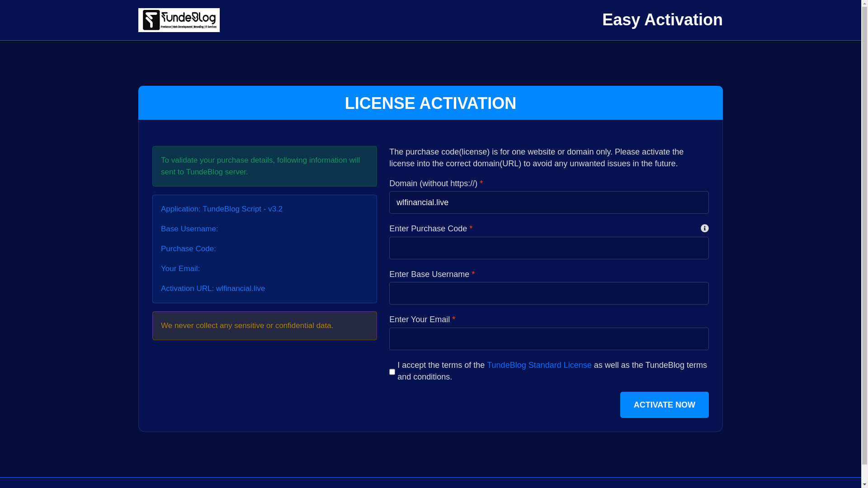868x488 pixels.
Task: Click the TundeBlog logo
Action: pyautogui.click(x=179, y=20)
